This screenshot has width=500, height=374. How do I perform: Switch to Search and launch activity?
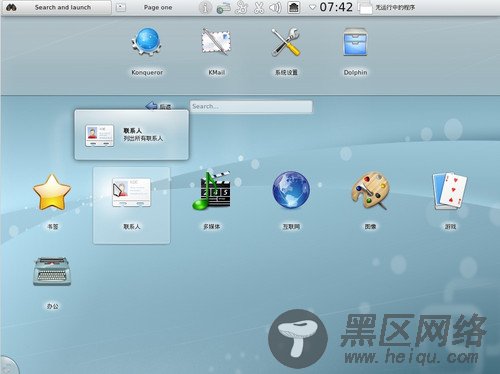tap(56, 7)
